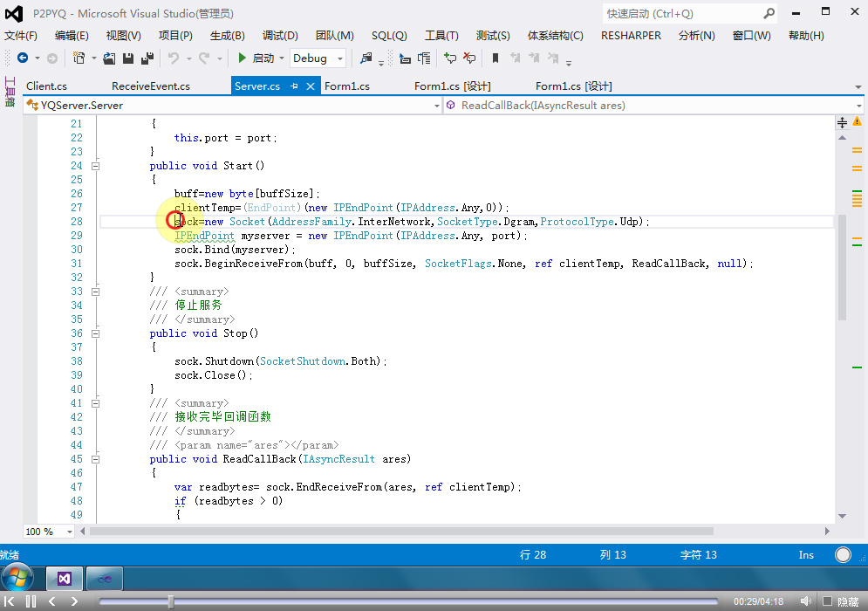Click the Open File toolbar icon
The height and width of the screenshot is (611, 868).
click(109, 58)
